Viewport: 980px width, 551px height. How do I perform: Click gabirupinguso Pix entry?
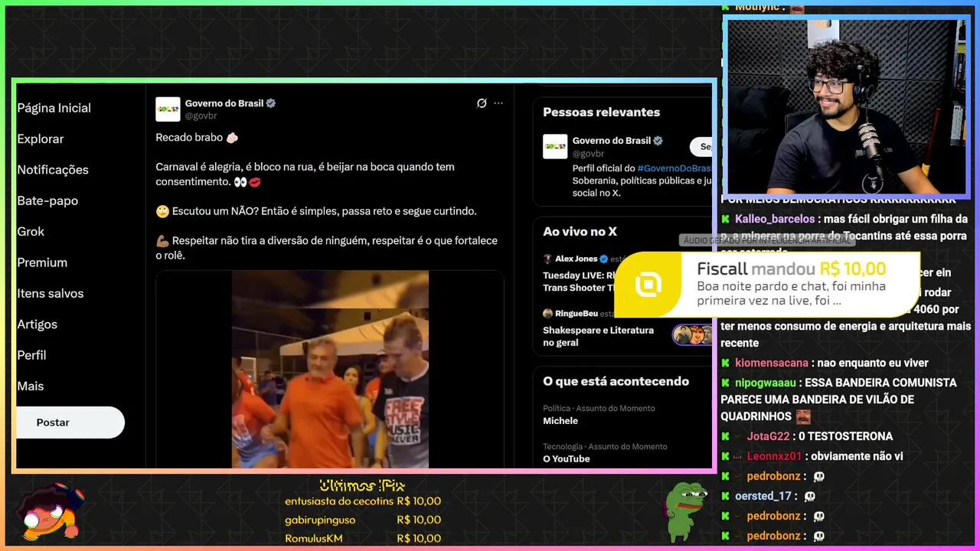click(363, 520)
